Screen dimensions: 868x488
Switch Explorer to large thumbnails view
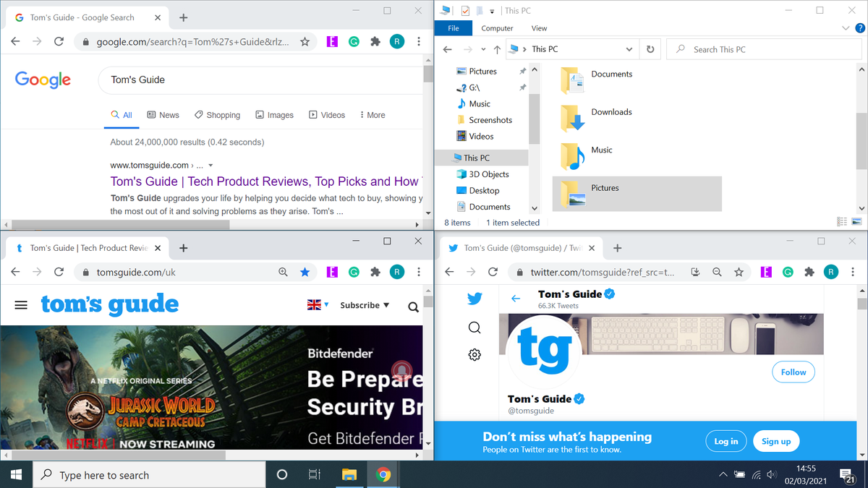click(x=858, y=221)
